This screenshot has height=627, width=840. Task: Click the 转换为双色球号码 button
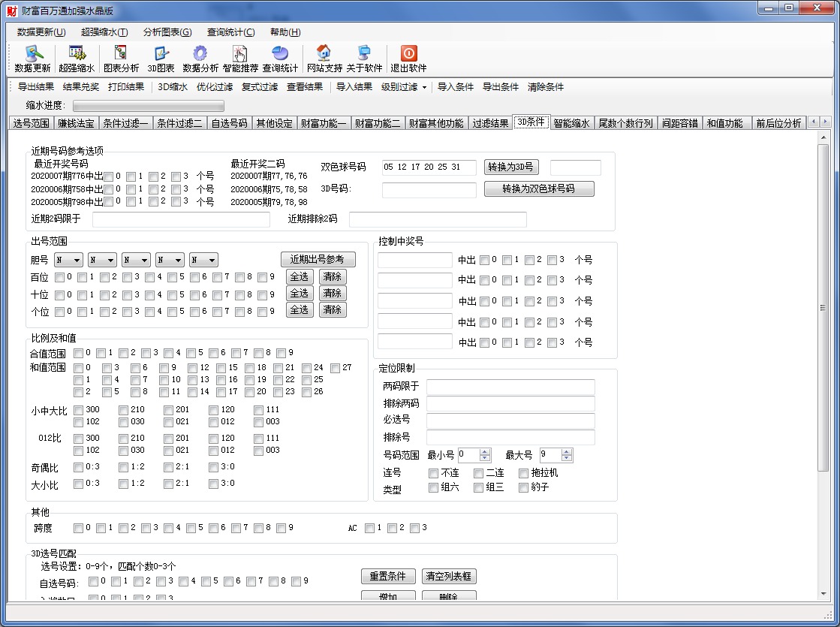click(x=538, y=189)
